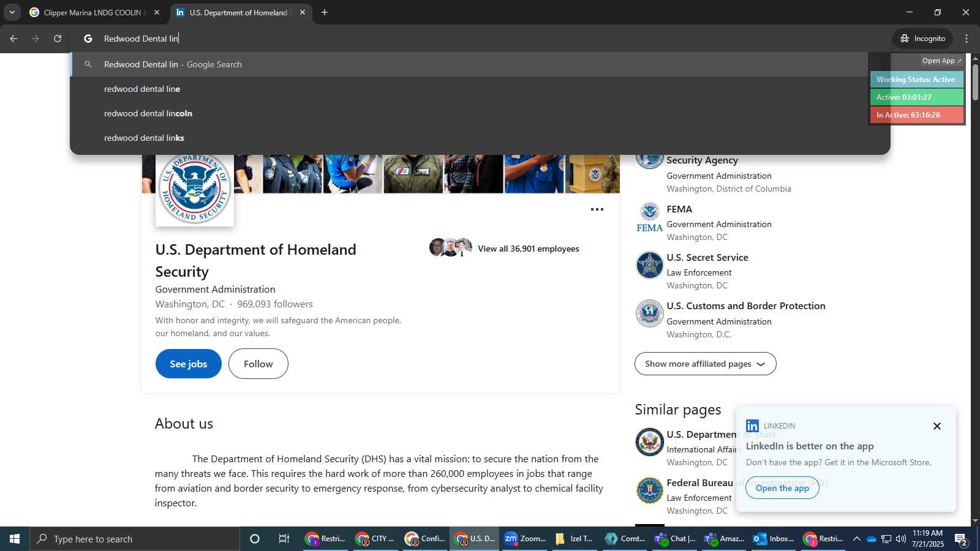This screenshot has width=980, height=551.
Task: Open the U.S. Secret Service page
Action: click(707, 257)
